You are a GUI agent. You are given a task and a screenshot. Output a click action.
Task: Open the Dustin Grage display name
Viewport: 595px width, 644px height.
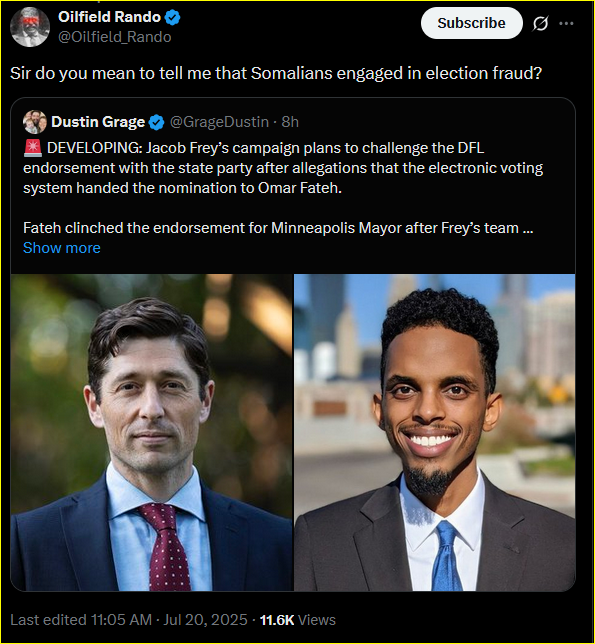tap(98, 122)
